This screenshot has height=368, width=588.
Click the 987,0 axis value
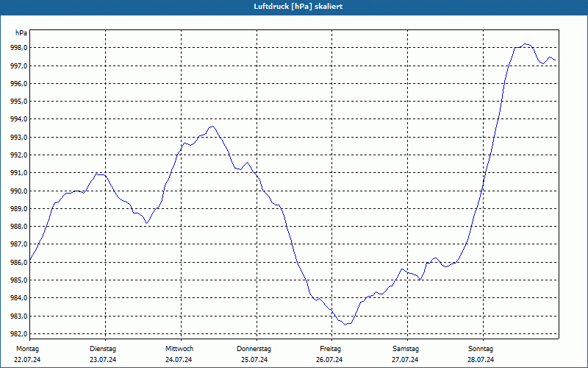(x=20, y=244)
